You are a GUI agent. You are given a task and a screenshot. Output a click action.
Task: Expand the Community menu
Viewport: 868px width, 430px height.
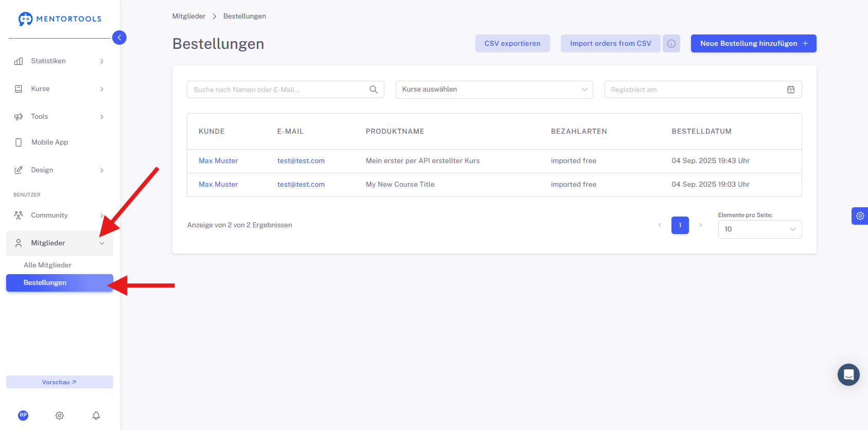pos(102,216)
